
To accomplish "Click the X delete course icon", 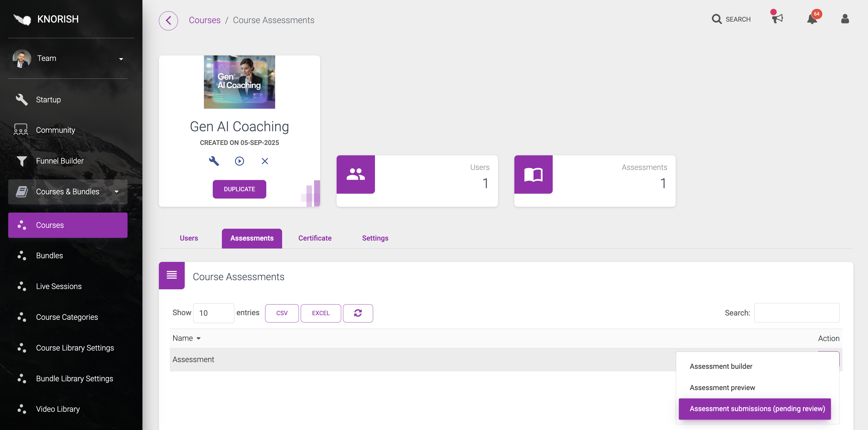I will point(265,161).
